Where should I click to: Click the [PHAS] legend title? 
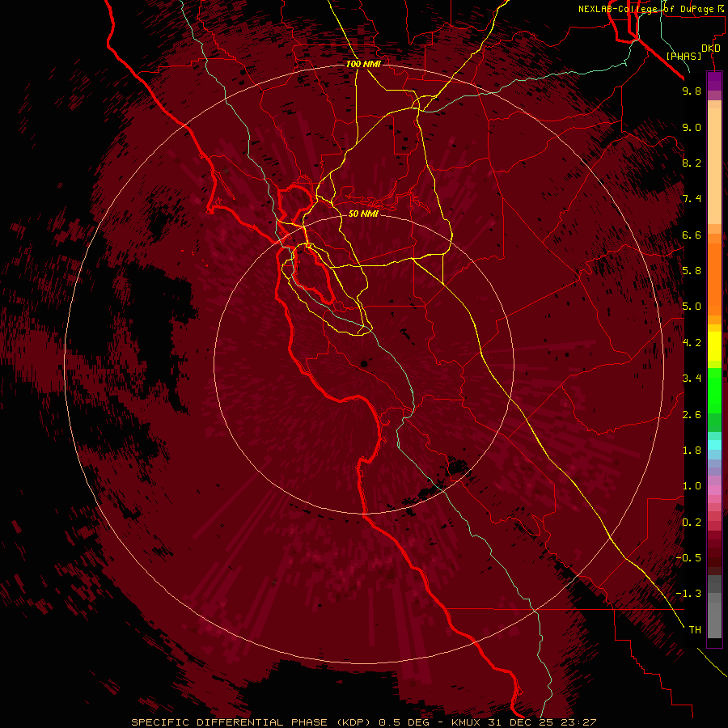click(x=684, y=56)
